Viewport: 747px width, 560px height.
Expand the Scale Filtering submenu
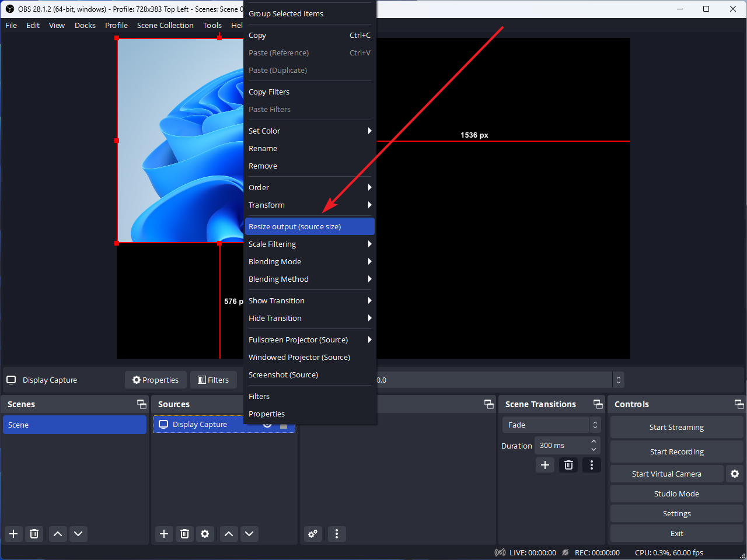[369, 244]
